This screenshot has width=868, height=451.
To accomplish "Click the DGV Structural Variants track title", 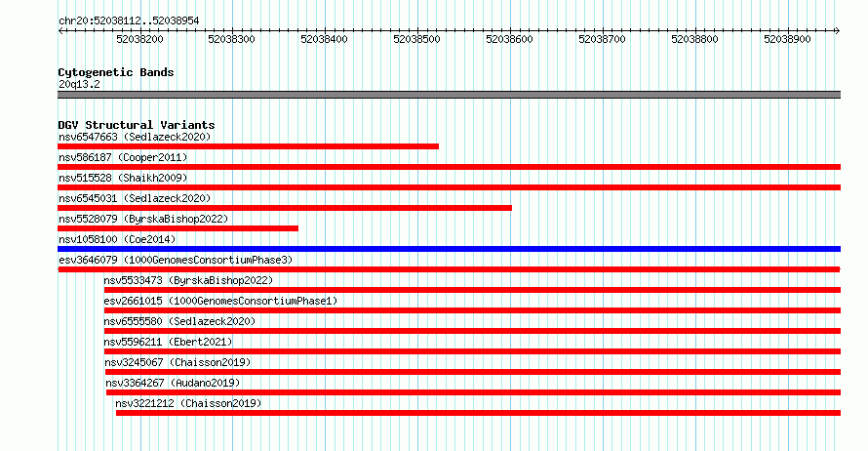I will pyautogui.click(x=137, y=125).
